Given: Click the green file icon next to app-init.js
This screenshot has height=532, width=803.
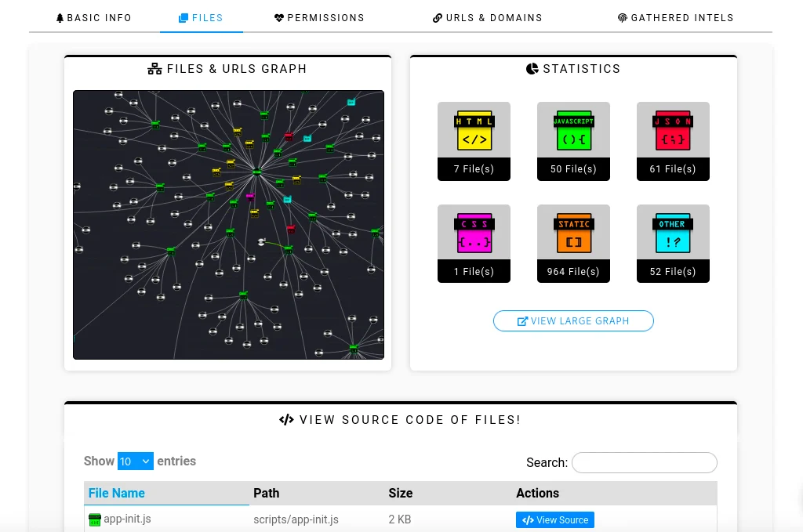Looking at the screenshot, I should tap(95, 519).
